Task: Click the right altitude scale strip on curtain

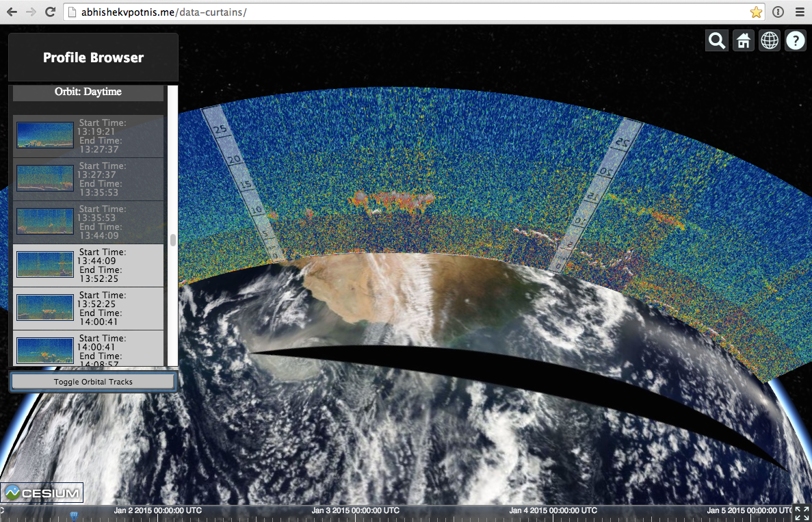Action: [x=596, y=196]
